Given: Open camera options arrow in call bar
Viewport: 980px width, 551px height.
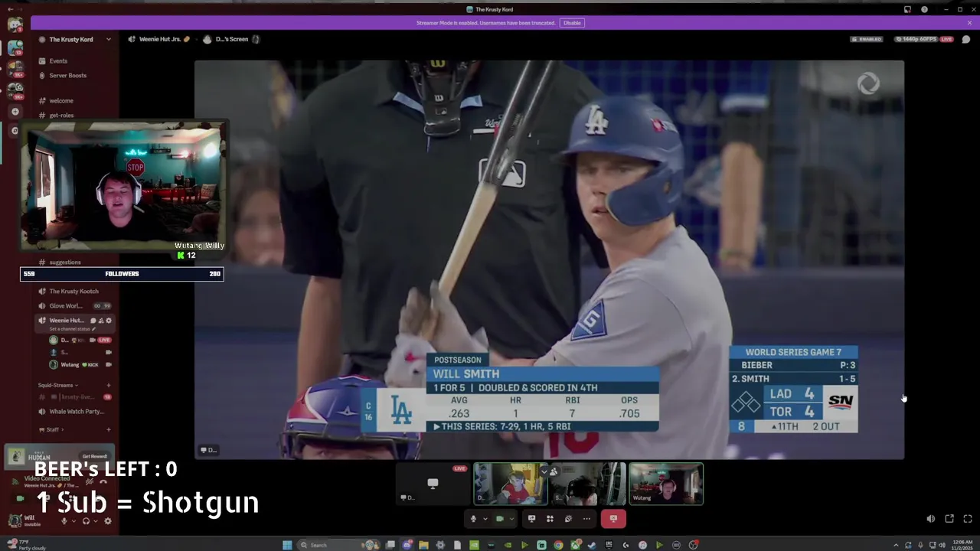Looking at the screenshot, I should [x=511, y=519].
